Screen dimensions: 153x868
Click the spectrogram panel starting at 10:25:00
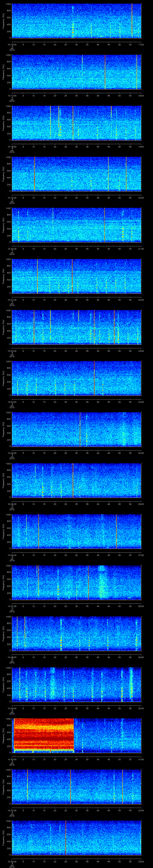point(76,481)
